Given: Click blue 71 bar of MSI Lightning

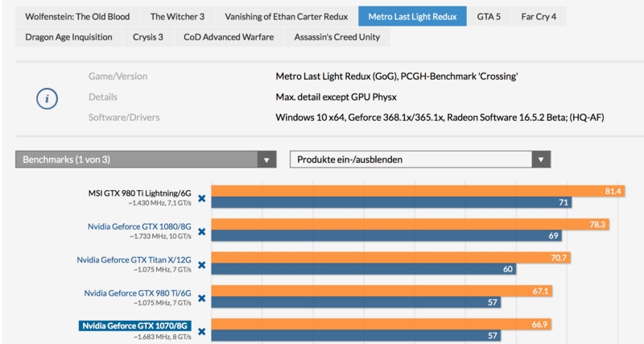Looking at the screenshot, I should 391,202.
